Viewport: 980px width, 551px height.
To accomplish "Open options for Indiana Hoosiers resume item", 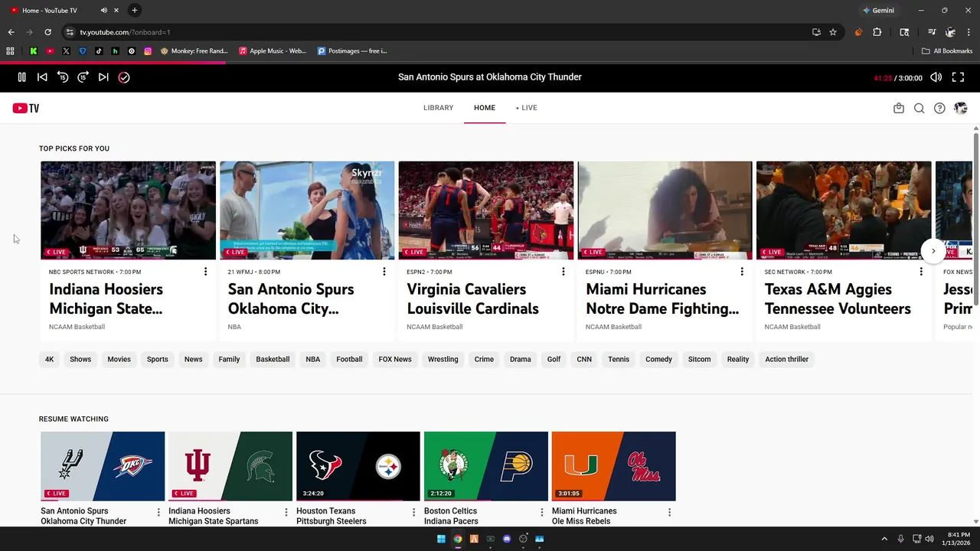I will coord(286,512).
